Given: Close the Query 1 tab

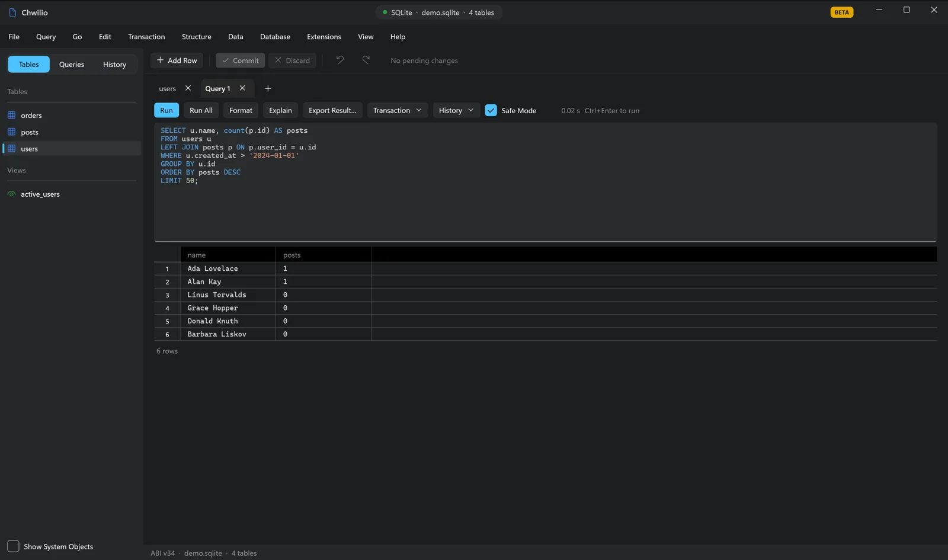Looking at the screenshot, I should [x=242, y=88].
